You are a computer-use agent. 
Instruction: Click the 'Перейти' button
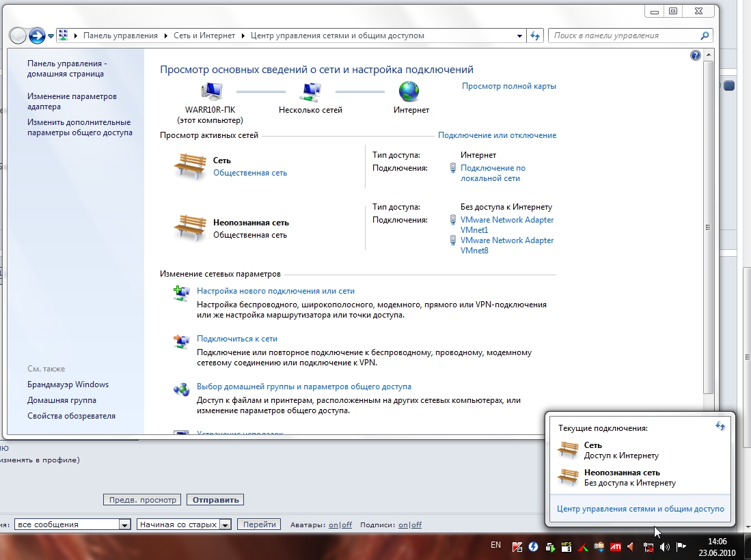point(259,524)
